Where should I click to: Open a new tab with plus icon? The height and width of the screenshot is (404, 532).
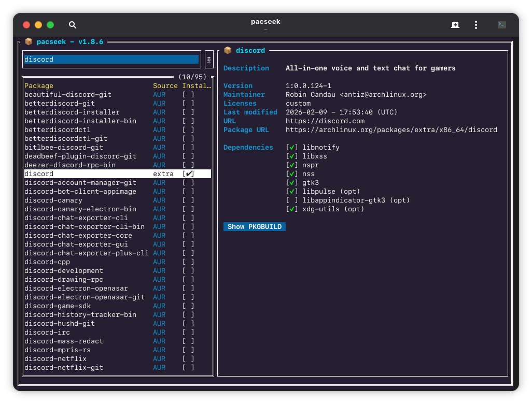[x=455, y=25]
